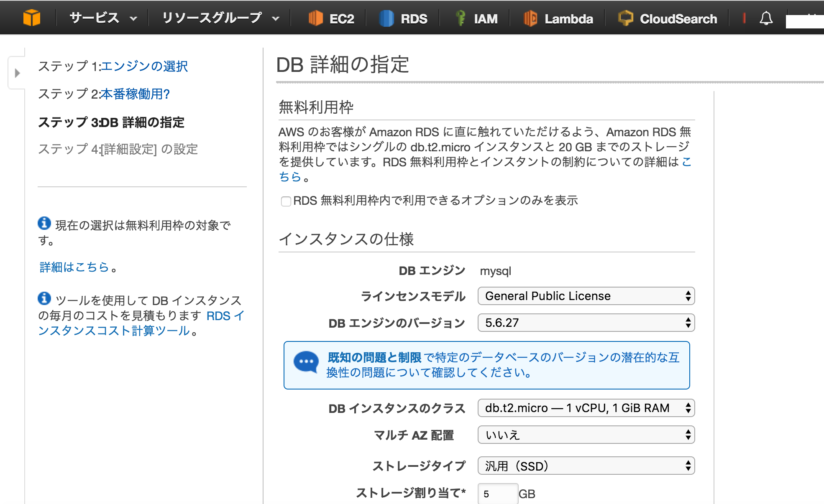Open the 詳細はこちら link
Image resolution: width=824 pixels, height=504 pixels.
click(x=74, y=267)
